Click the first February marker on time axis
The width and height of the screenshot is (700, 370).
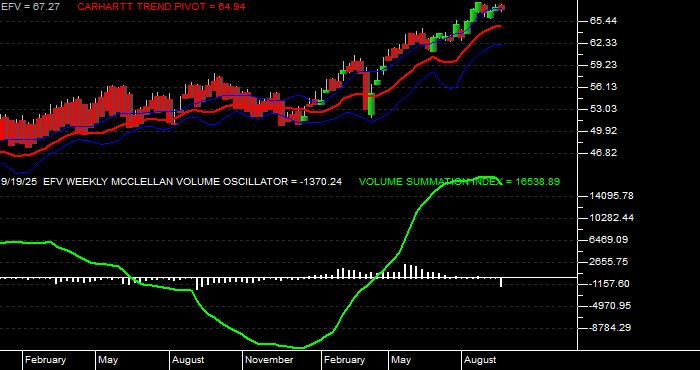(x=45, y=360)
